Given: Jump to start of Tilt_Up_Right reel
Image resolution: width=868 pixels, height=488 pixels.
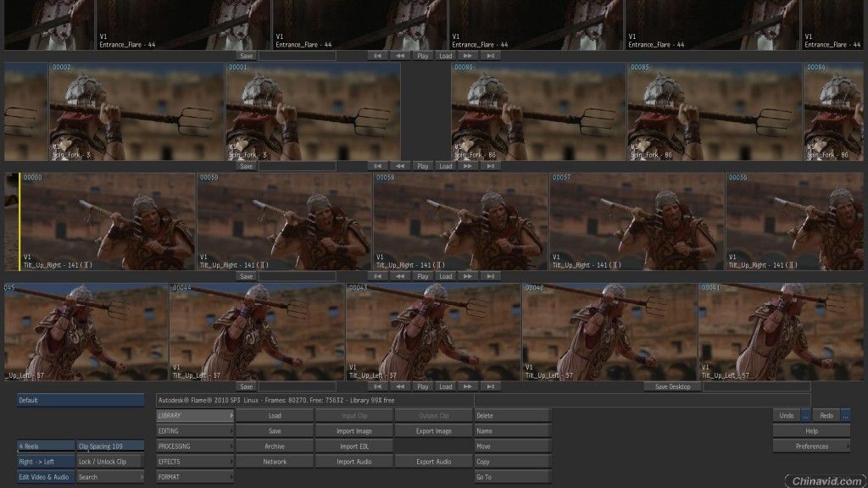Looking at the screenshot, I should coord(377,276).
